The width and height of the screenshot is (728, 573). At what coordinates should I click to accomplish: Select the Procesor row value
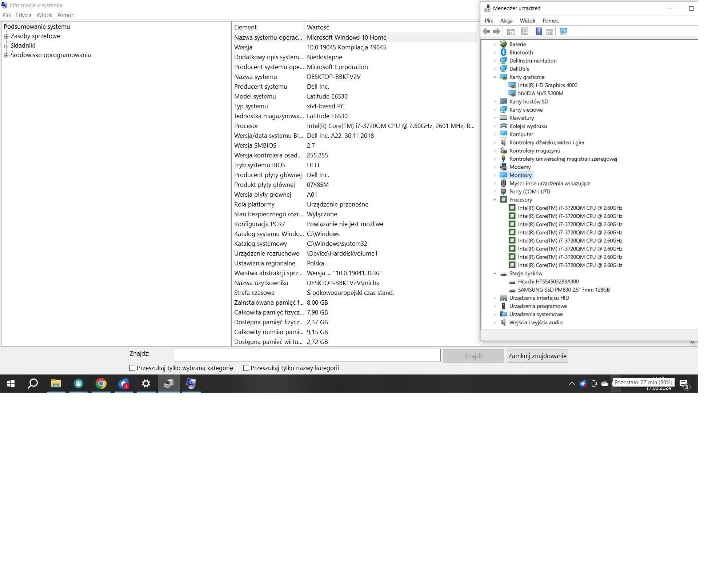(x=391, y=126)
